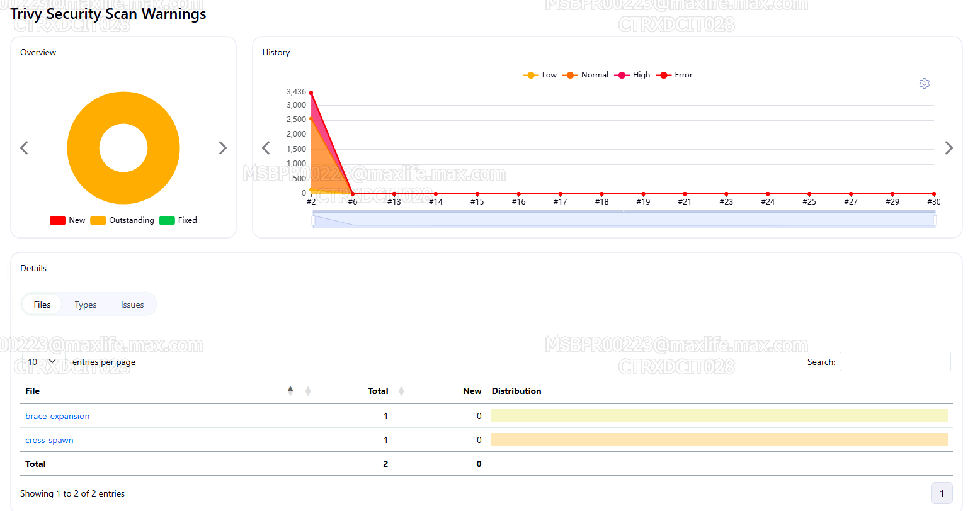980x511 pixels.
Task: Toggle the Low series in the History legend
Action: pyautogui.click(x=540, y=74)
